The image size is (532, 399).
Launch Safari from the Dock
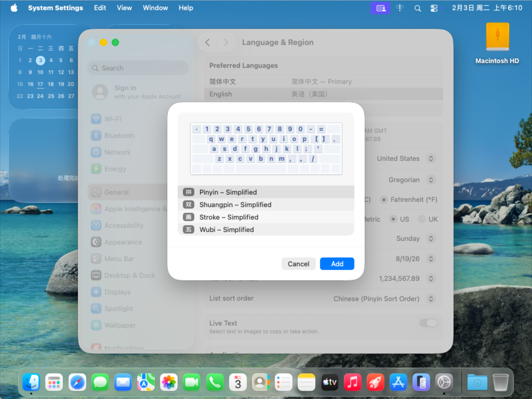[x=77, y=382]
